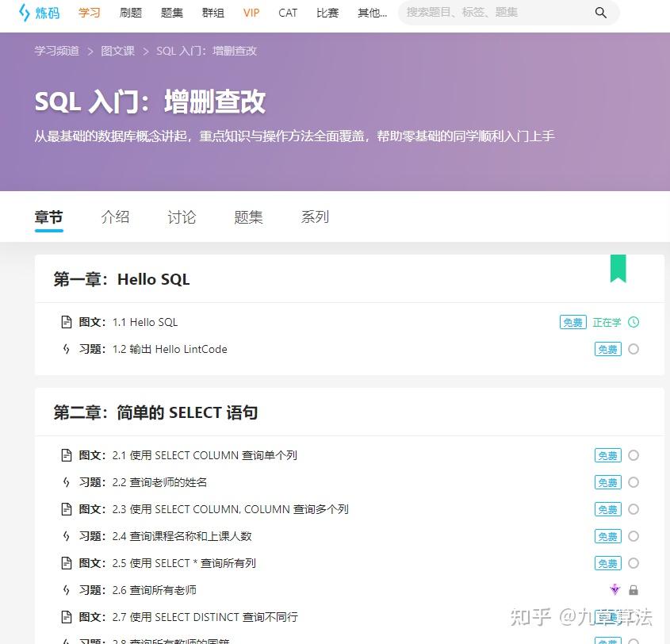Click inside the search input field
670x644 pixels.
pos(492,13)
